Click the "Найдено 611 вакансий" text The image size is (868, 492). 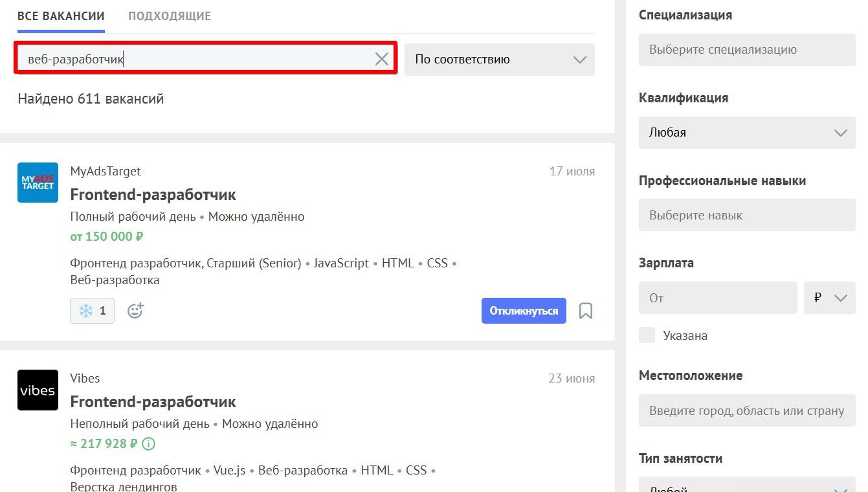point(91,99)
